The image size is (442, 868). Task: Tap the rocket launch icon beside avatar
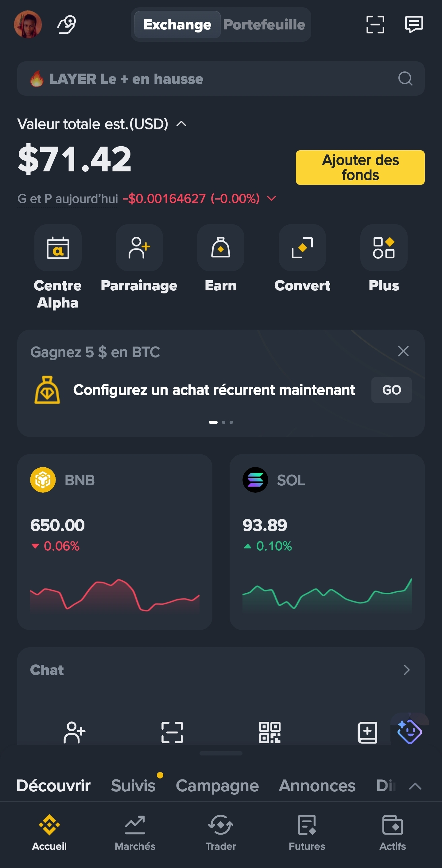(67, 25)
